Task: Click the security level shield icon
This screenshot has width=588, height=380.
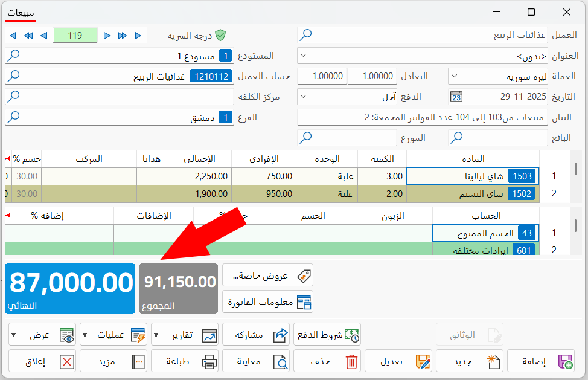Action: [x=220, y=35]
